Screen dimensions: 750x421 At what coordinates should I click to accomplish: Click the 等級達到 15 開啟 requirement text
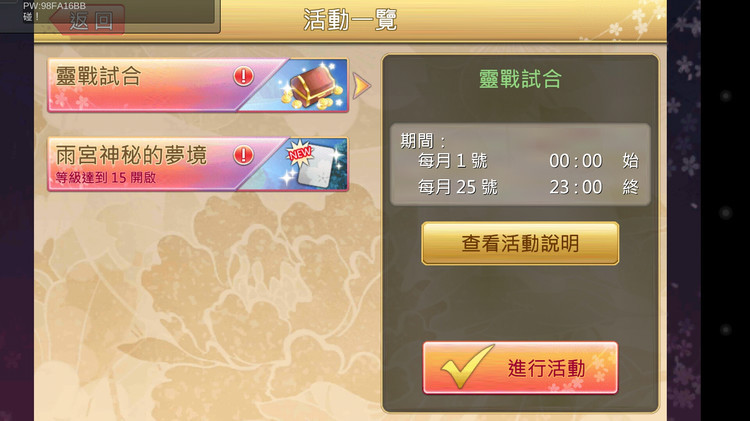pos(106,178)
